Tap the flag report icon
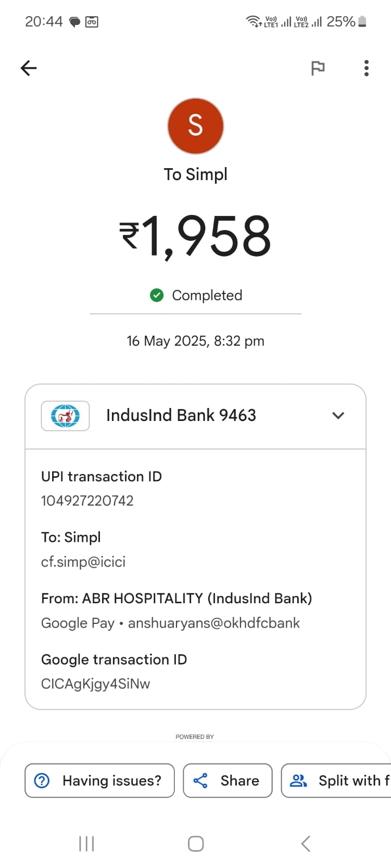391x868 pixels. [x=318, y=68]
